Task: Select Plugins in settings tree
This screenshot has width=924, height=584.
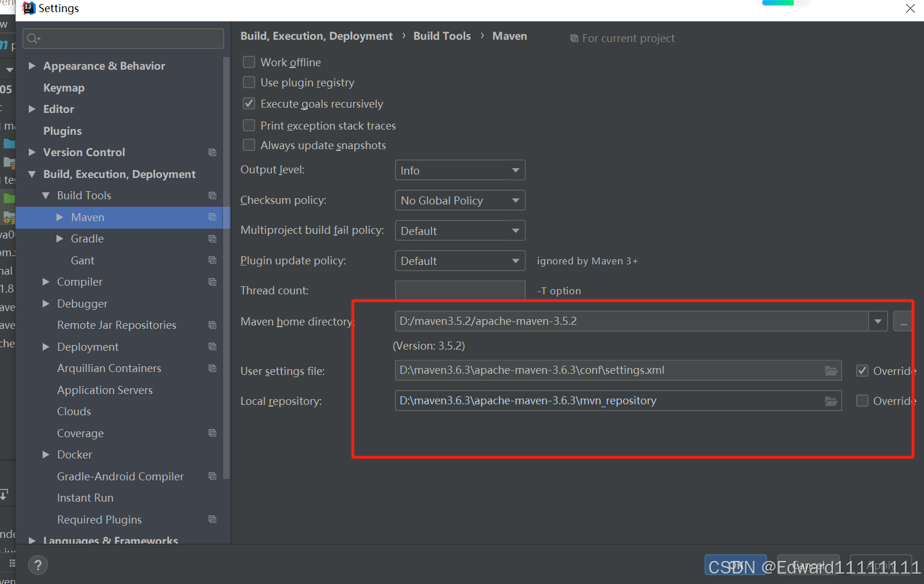Action: (x=62, y=131)
